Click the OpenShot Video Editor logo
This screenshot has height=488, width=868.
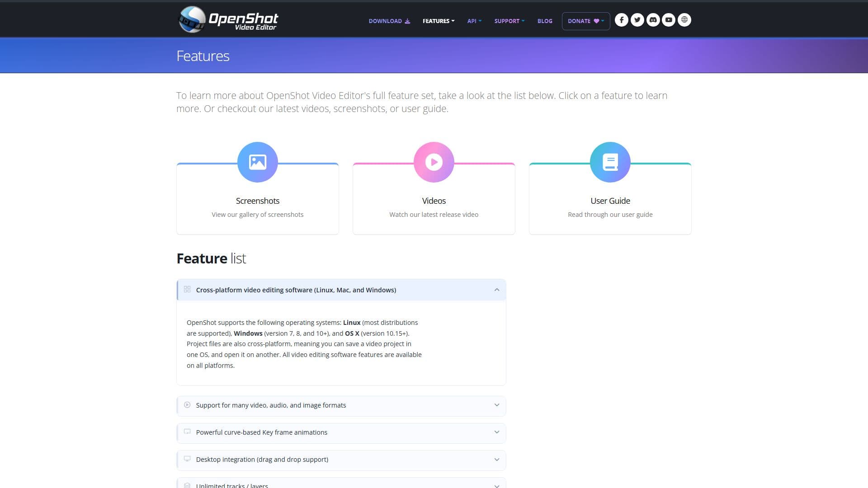[228, 19]
